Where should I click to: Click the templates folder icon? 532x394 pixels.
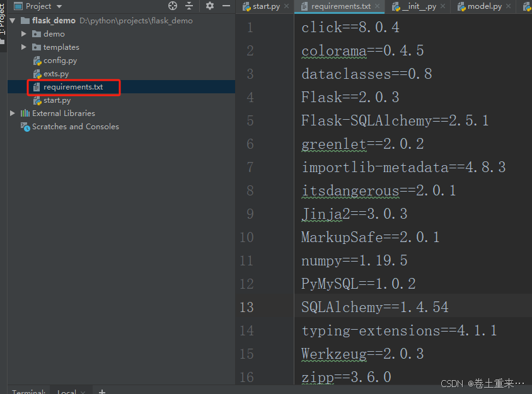tap(37, 47)
